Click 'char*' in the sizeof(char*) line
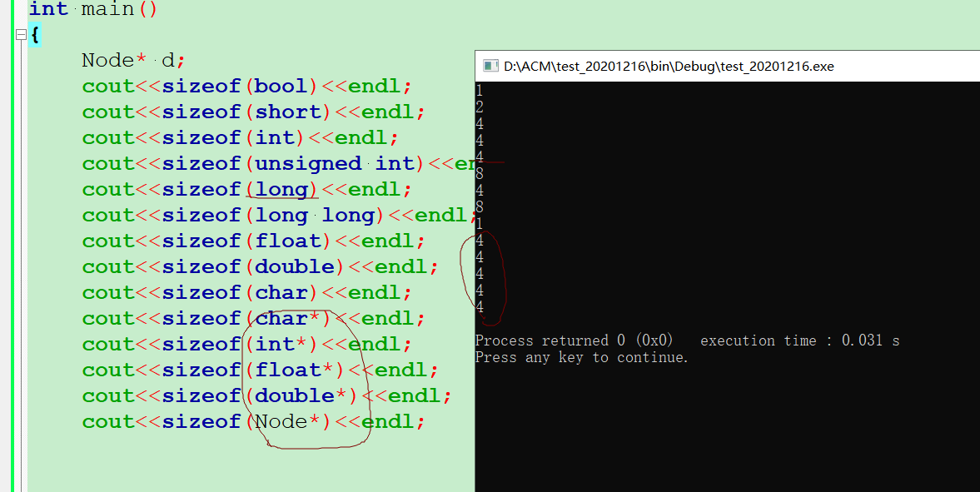 click(x=287, y=318)
